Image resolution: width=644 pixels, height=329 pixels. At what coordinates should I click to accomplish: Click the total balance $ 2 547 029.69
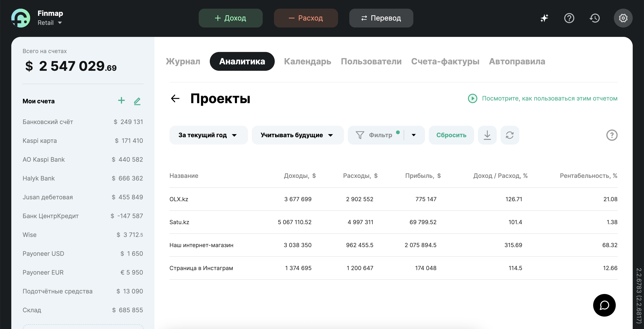tap(71, 66)
